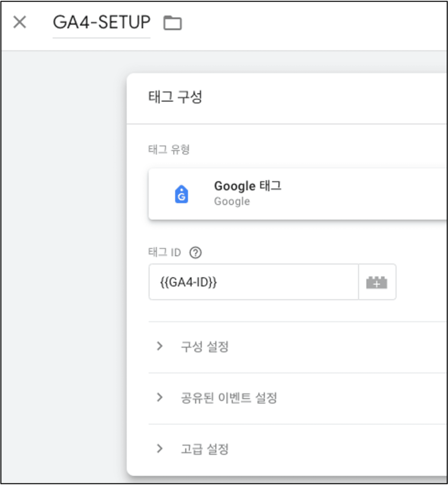Close the GA4-SETUP tag editor
448x485 pixels.
click(x=20, y=22)
